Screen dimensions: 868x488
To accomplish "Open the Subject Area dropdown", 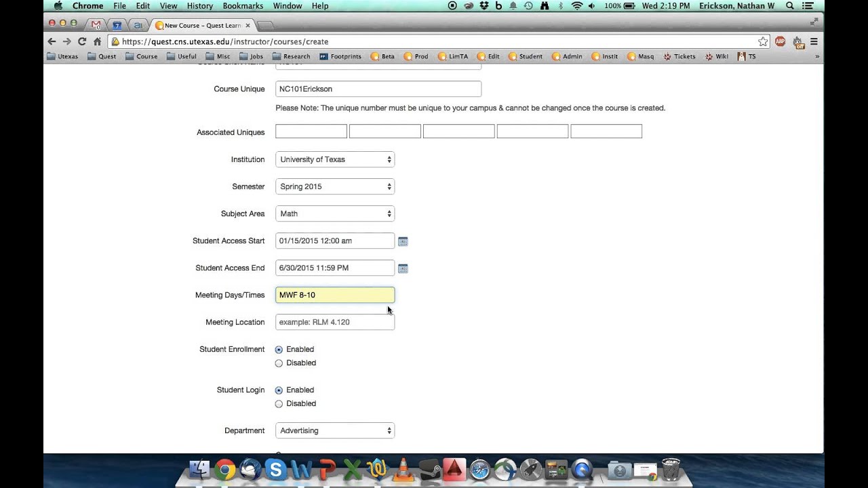I will click(x=335, y=213).
